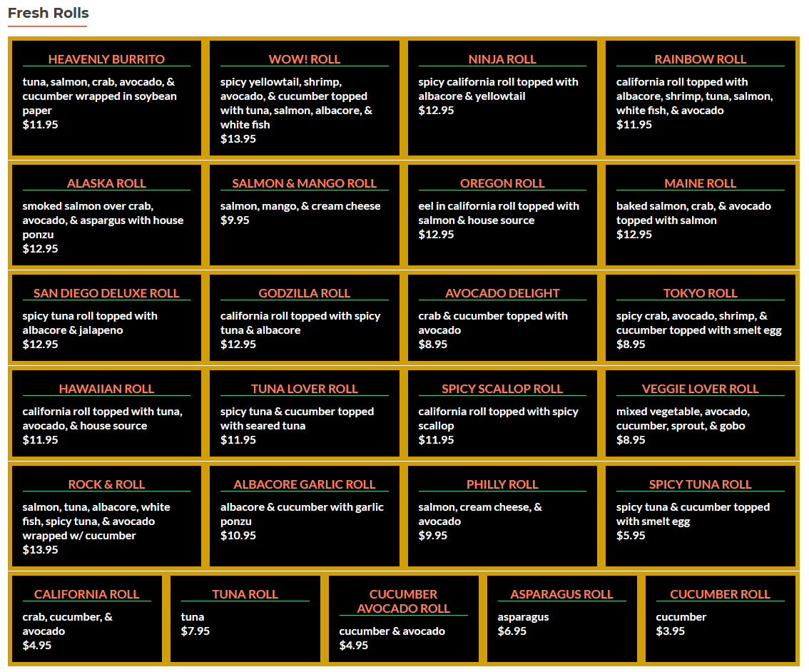Open the WOW! Roll menu item

coord(304,59)
